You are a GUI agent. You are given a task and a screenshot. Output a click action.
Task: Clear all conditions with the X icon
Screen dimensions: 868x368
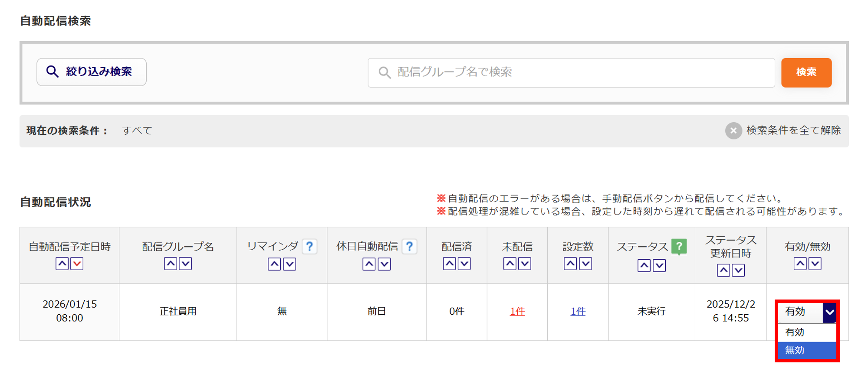[733, 130]
